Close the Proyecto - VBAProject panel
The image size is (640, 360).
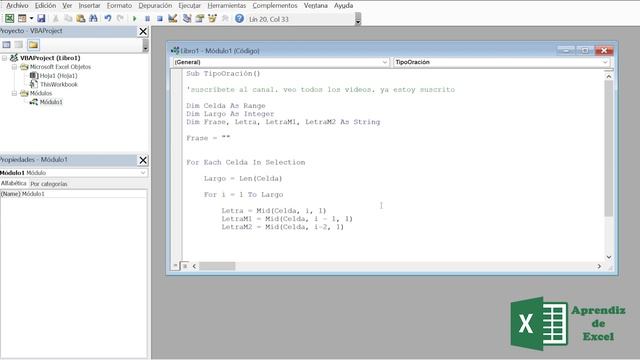143,31
